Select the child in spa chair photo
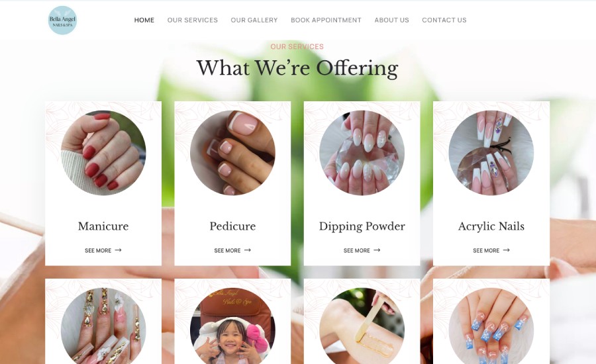 pos(232,326)
